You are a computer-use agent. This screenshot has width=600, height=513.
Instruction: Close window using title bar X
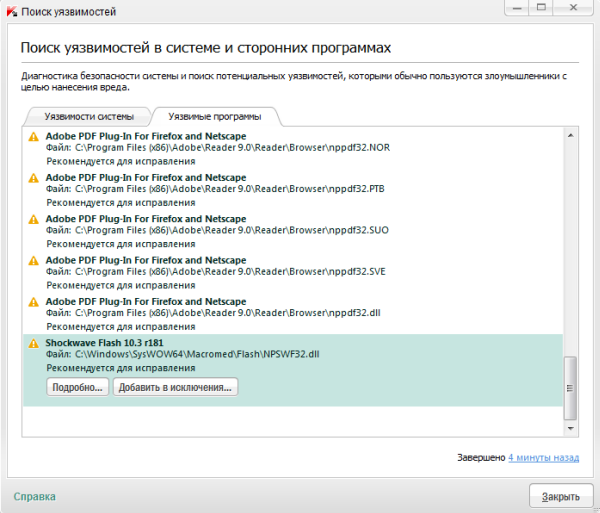[573, 7]
